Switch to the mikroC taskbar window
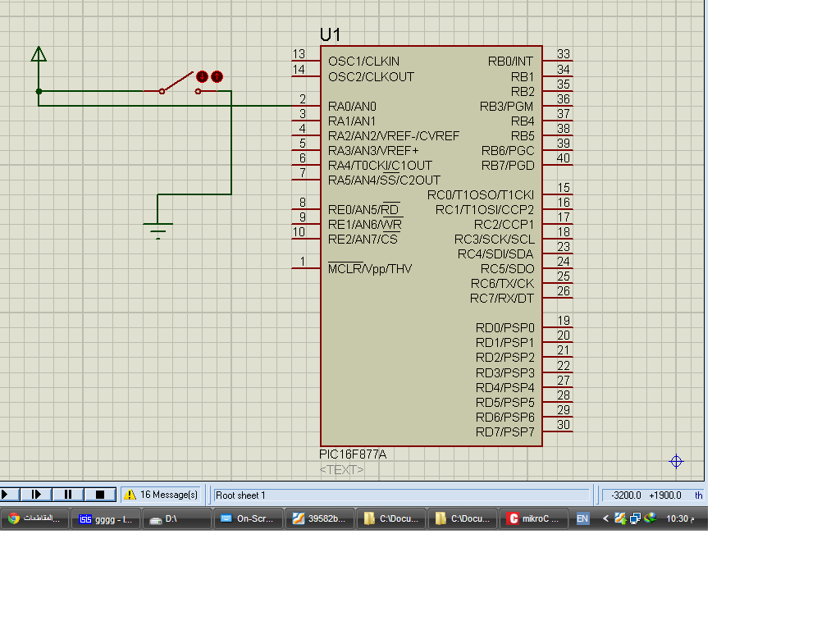 coord(533,518)
